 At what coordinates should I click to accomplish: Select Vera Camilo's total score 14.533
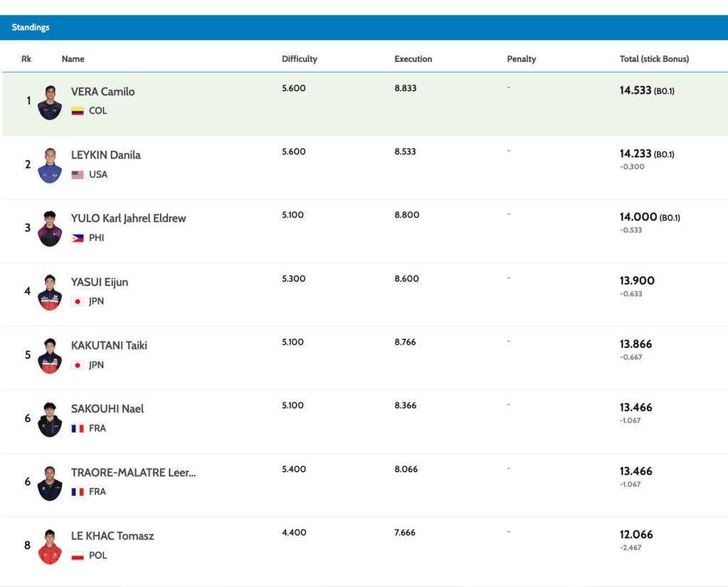coord(636,91)
